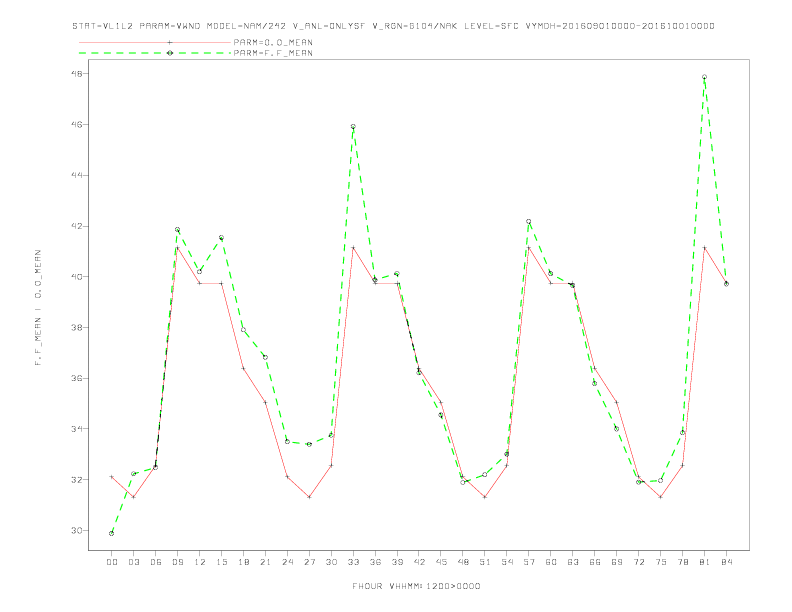Click x-axis forecast hour label 69
The image size is (792, 612).
coord(617,562)
